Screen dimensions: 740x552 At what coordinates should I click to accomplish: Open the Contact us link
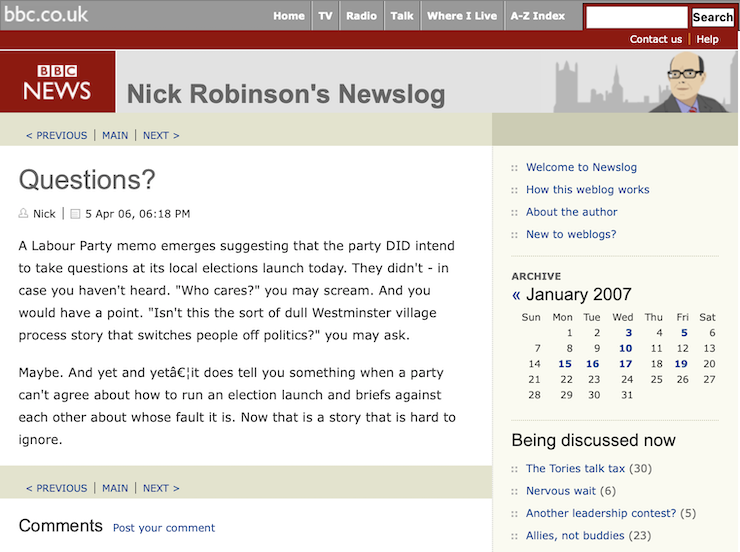click(x=656, y=39)
